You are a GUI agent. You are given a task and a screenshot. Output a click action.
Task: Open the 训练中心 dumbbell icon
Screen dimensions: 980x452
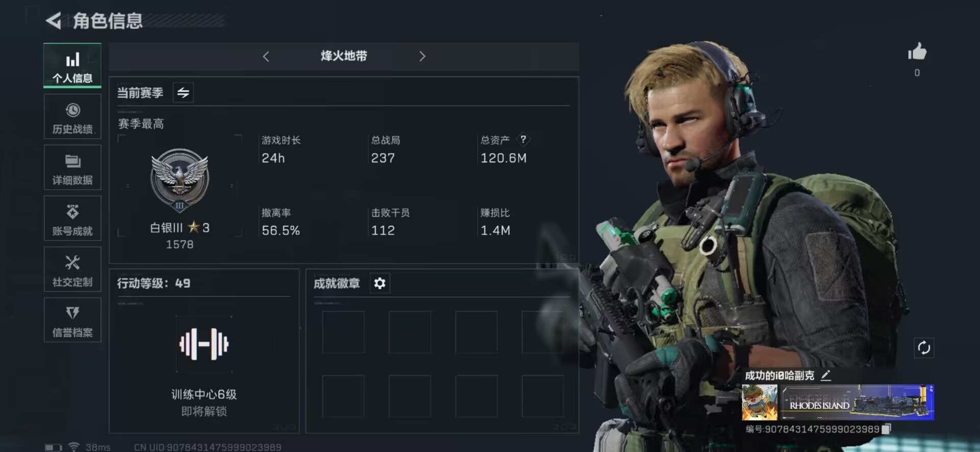tap(204, 344)
